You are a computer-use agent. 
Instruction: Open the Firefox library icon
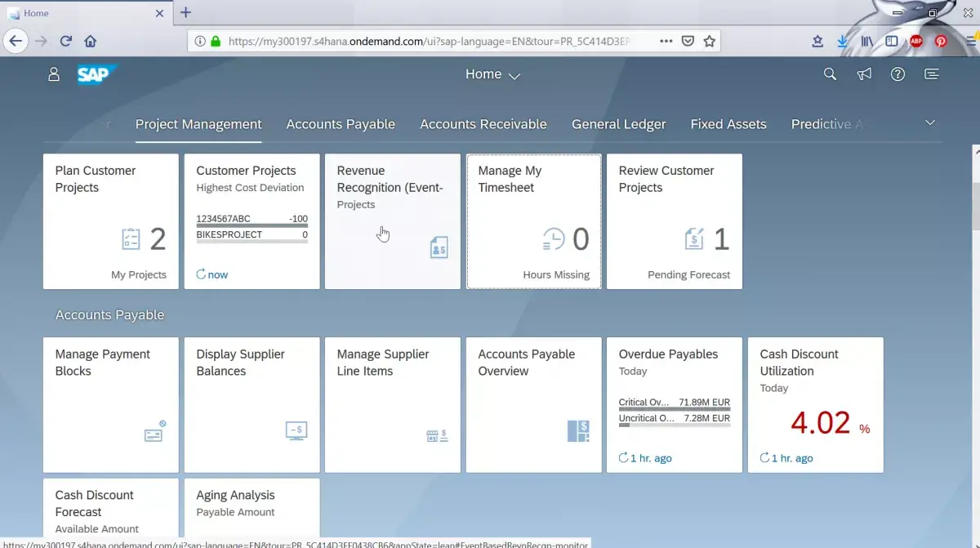pyautogui.click(x=867, y=41)
